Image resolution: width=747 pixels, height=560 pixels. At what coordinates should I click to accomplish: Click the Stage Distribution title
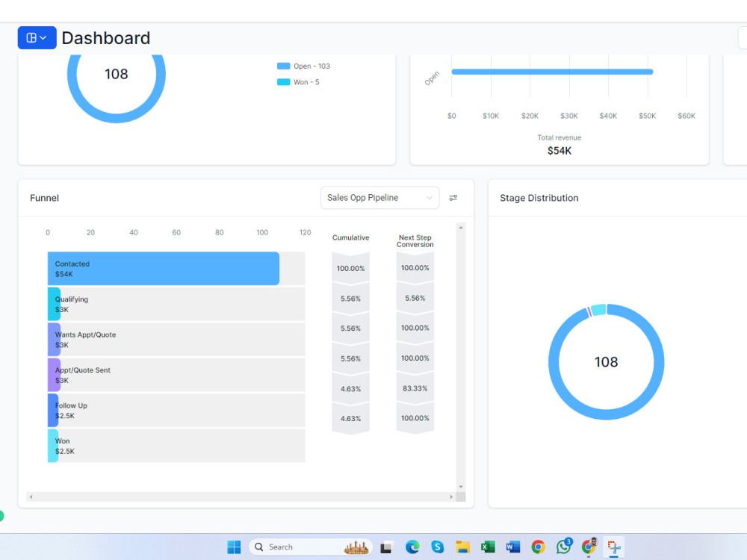[539, 198]
